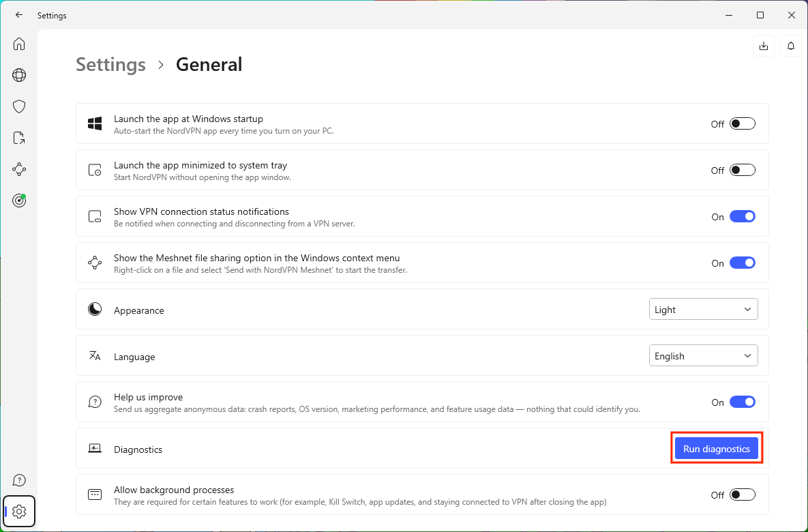Open the shield Threat Protection icon
The image size is (808, 532).
click(19, 106)
